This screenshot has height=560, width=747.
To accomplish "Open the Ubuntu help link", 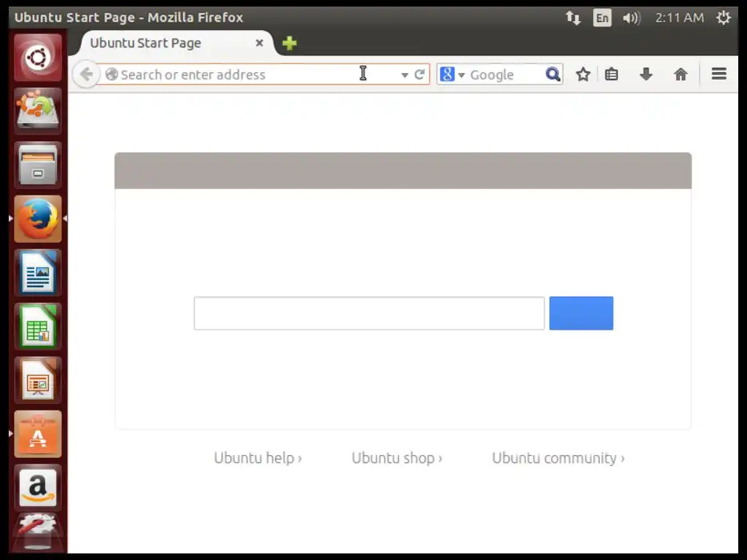I will click(258, 458).
